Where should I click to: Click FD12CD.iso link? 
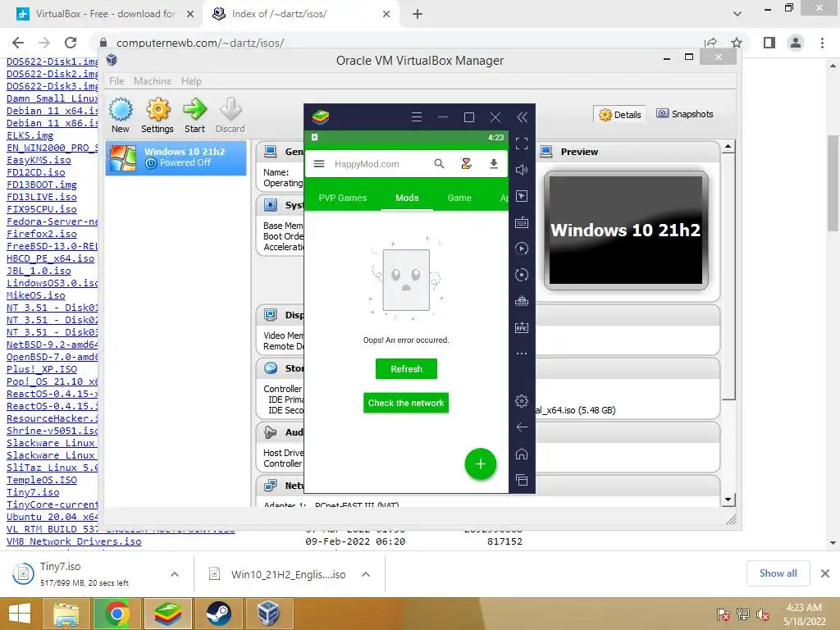click(x=36, y=172)
